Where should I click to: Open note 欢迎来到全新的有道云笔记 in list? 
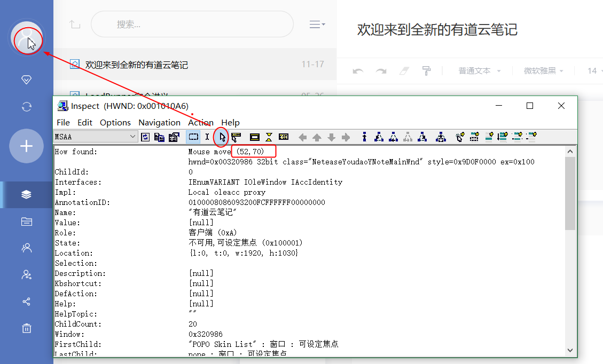pyautogui.click(x=195, y=64)
